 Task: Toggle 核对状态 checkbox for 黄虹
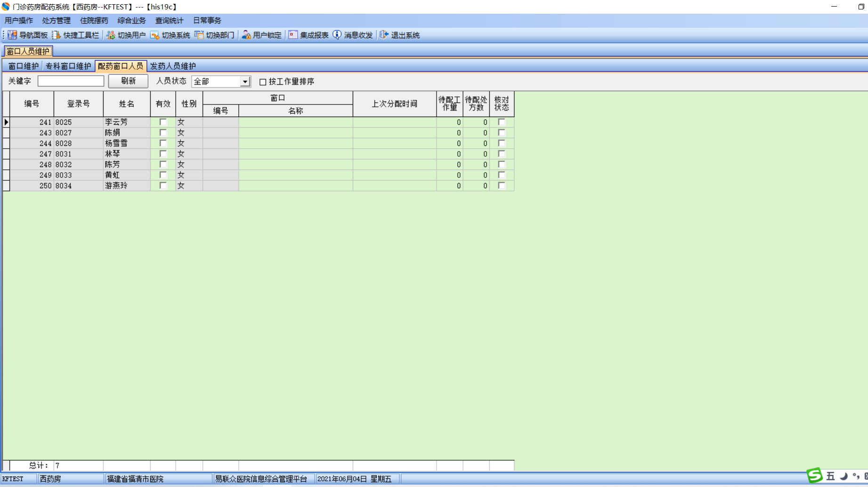tap(502, 175)
